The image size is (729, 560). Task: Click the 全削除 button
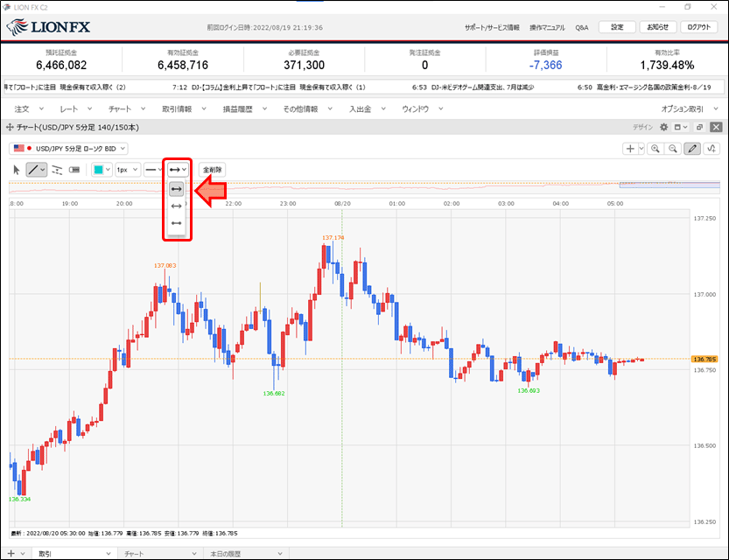pyautogui.click(x=212, y=170)
